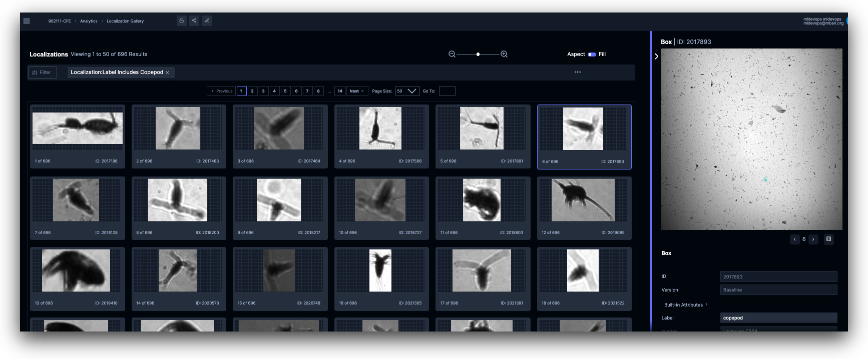Expand Built-in Attributes section

coord(685,304)
